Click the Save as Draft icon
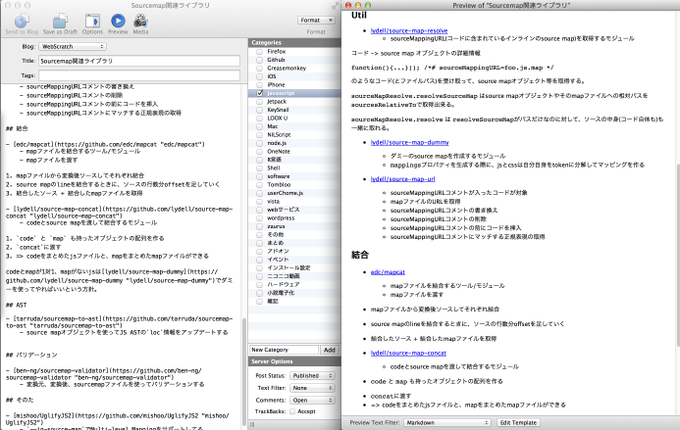The height and width of the screenshot is (430, 680). coord(60,21)
